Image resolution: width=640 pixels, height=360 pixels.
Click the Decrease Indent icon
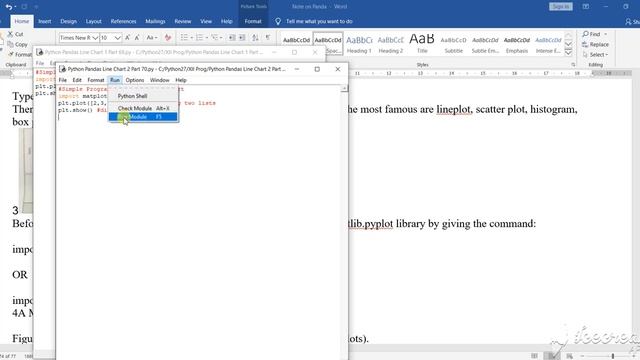[232, 38]
